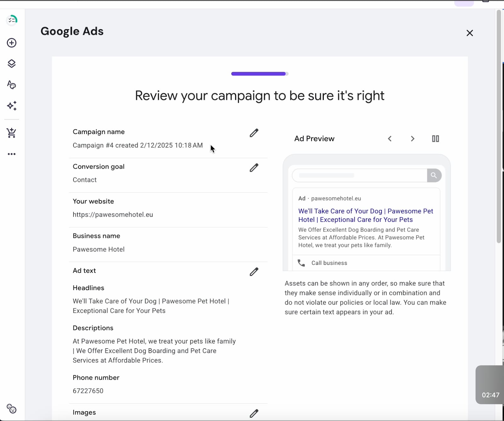Click the ad headline link in preview
This screenshot has width=504, height=421.
point(365,215)
